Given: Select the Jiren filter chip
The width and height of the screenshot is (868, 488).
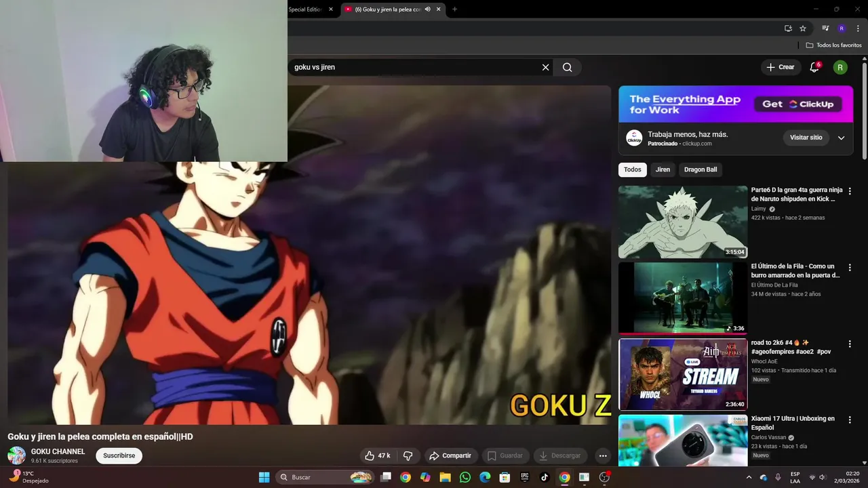Looking at the screenshot, I should (x=663, y=169).
